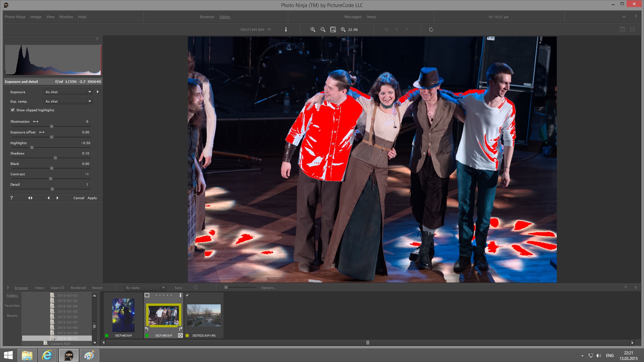Click the zoom in magnifier icon
The height and width of the screenshot is (362, 644).
[x=313, y=29]
